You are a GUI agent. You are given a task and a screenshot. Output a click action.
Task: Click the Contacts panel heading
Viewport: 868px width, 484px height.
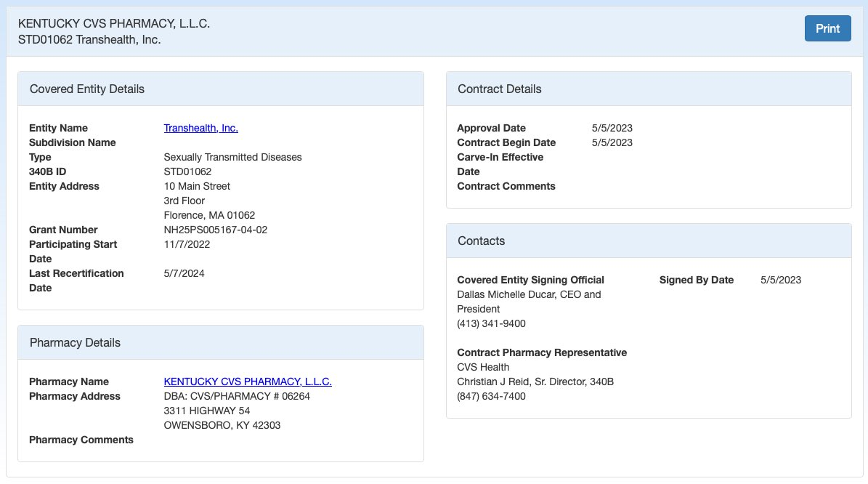tap(481, 241)
